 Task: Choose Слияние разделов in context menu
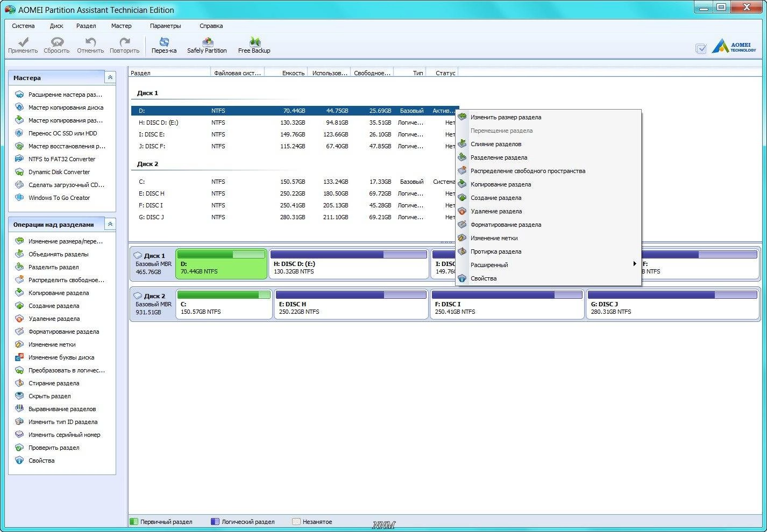coord(548,144)
